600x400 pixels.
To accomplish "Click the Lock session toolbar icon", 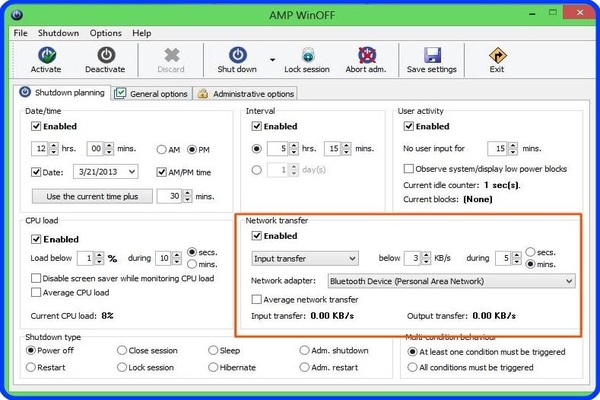I will point(308,56).
